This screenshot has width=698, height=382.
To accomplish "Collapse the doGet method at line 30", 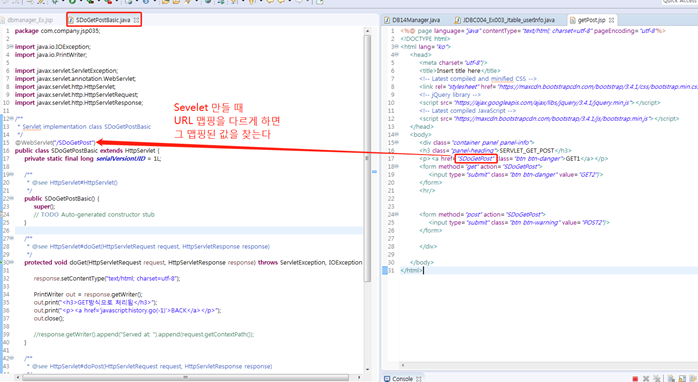I will [11, 263].
